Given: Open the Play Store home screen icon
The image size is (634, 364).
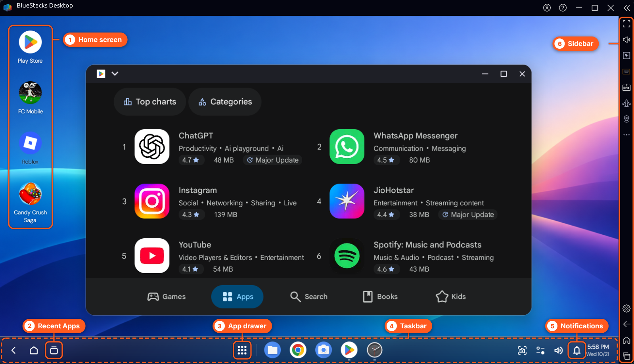Looking at the screenshot, I should point(30,42).
